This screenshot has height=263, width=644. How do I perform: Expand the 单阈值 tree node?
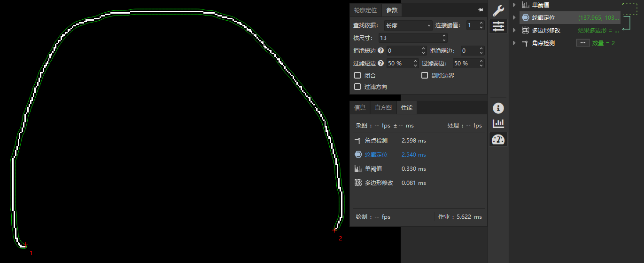(514, 5)
